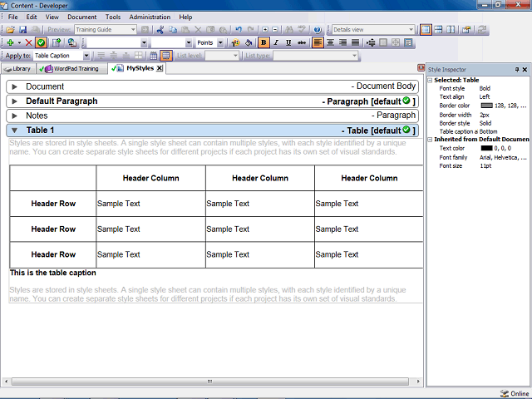Click the table grid icon next to calendar
532x399 pixels.
point(166,56)
